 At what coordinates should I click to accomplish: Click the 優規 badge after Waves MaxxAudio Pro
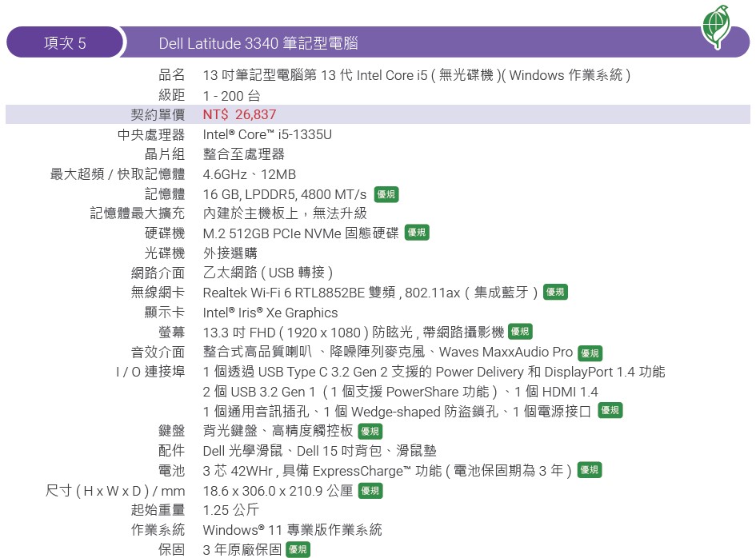[590, 353]
